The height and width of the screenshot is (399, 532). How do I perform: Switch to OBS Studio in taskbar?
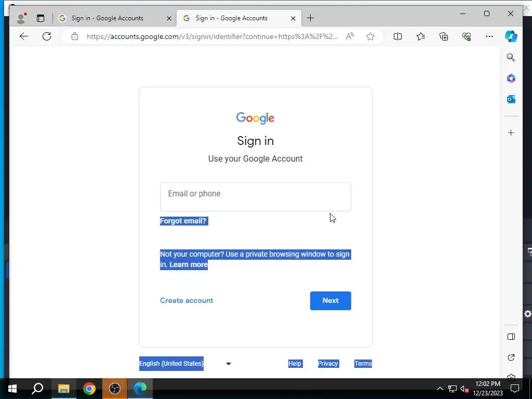[115, 389]
